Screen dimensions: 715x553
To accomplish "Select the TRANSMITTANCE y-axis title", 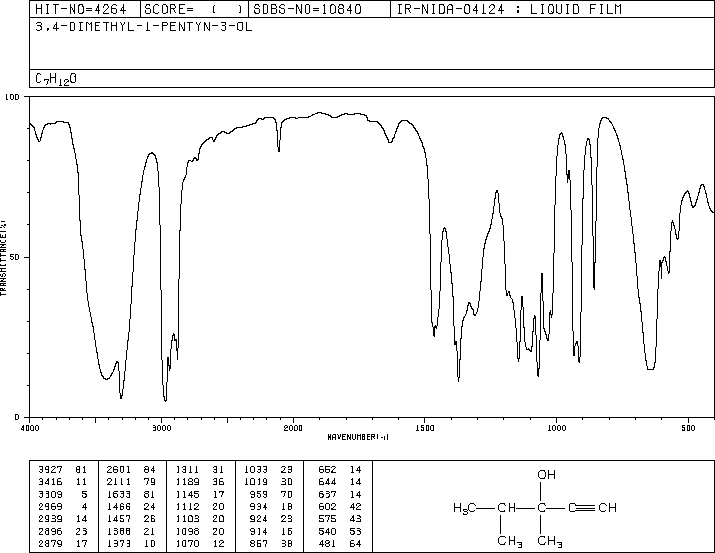I will (3, 258).
